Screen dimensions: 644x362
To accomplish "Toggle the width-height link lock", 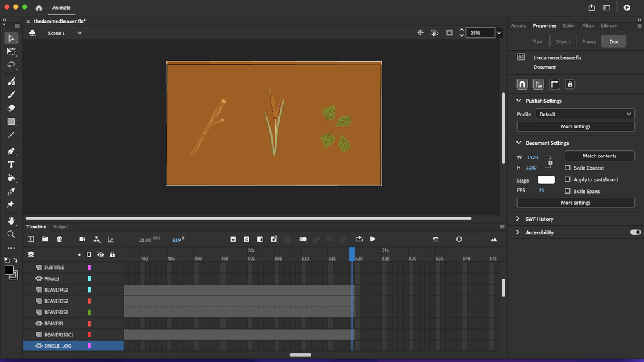I will pos(550,162).
